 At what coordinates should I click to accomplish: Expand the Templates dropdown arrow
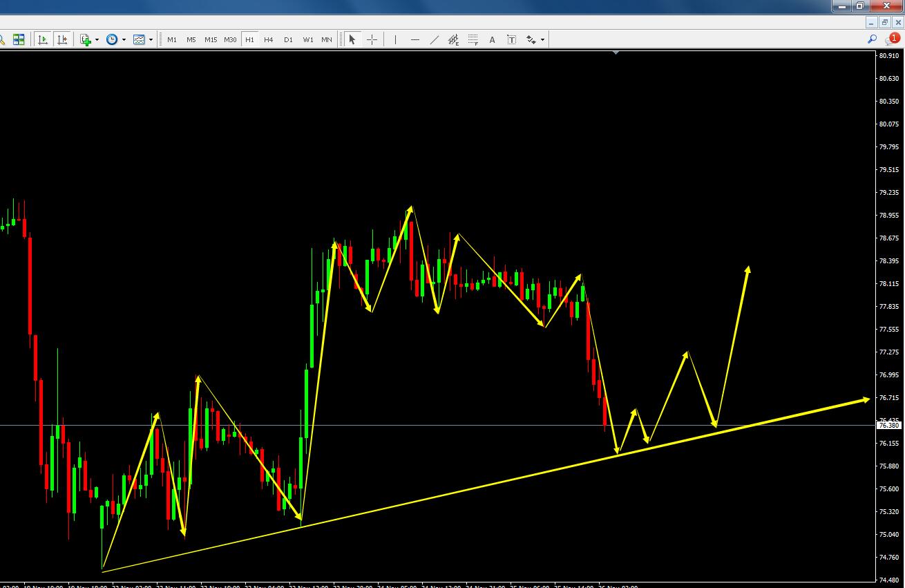click(151, 39)
